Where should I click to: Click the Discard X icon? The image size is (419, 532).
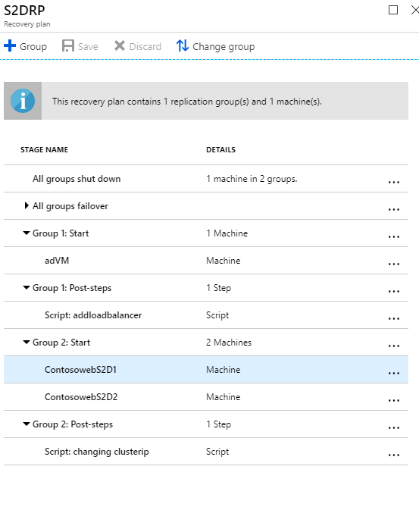(120, 45)
